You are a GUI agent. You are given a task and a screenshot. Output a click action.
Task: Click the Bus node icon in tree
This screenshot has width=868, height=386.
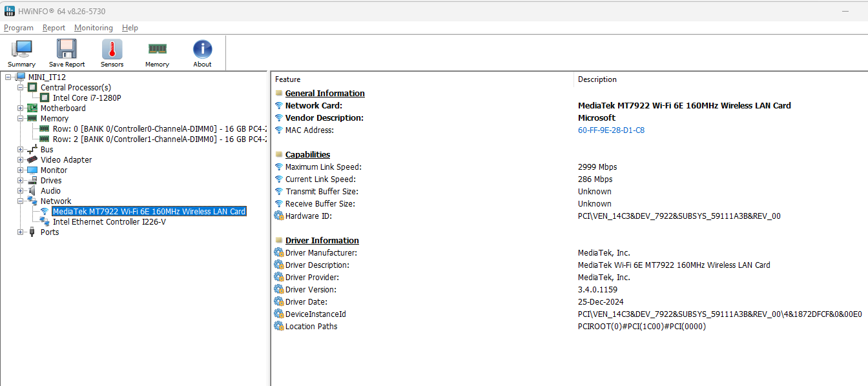tap(32, 150)
